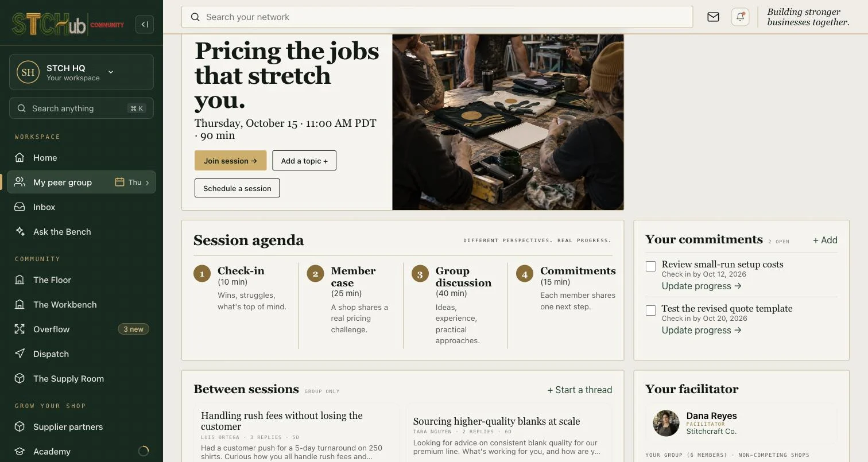868x462 pixels.
Task: Click the Overflow expand-arrows icon
Action: (20, 329)
